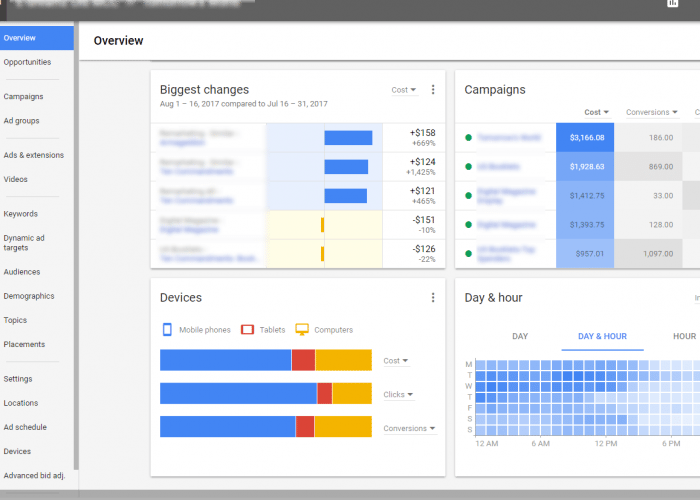Click the Tablets legend icon

[247, 329]
